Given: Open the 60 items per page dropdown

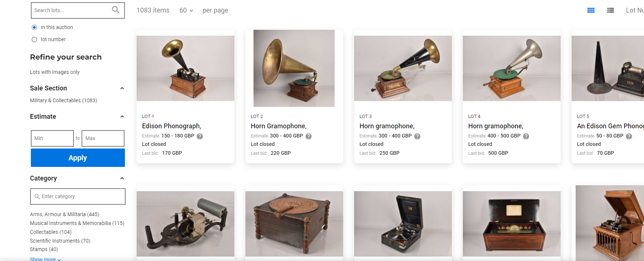Looking at the screenshot, I should (186, 10).
